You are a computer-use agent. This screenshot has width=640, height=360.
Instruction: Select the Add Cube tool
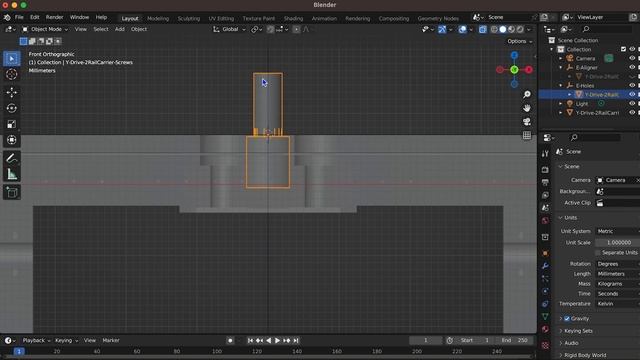coord(12,192)
